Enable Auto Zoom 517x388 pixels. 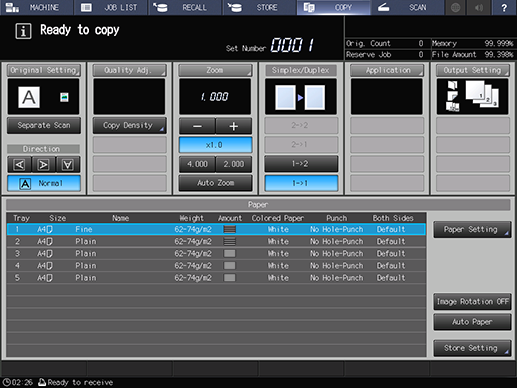pyautogui.click(x=215, y=183)
